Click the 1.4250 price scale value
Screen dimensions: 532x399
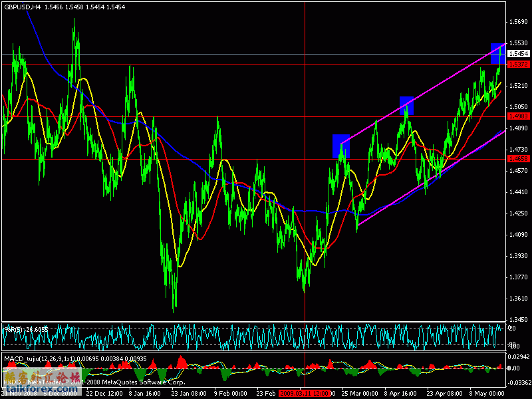[519, 213]
